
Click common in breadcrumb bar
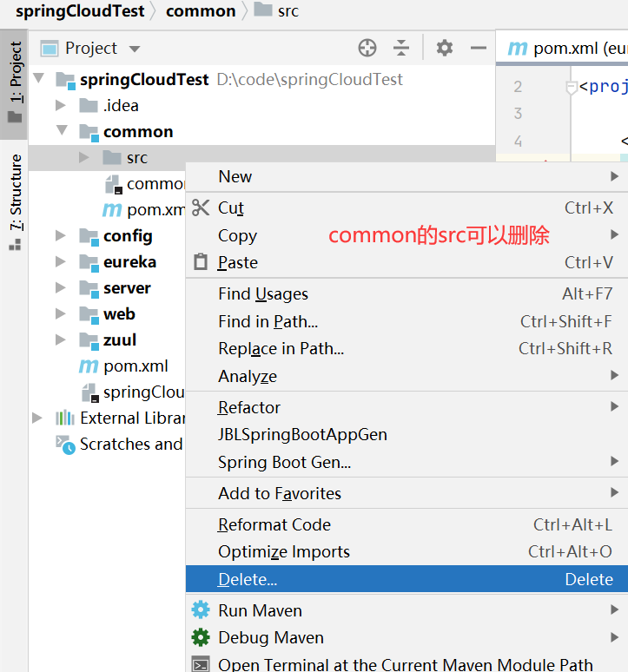pos(201,10)
